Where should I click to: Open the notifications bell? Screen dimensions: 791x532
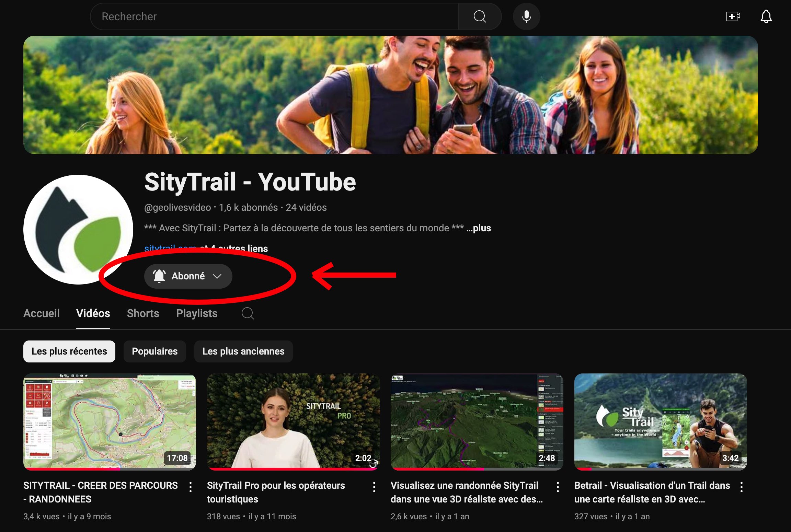click(x=766, y=16)
